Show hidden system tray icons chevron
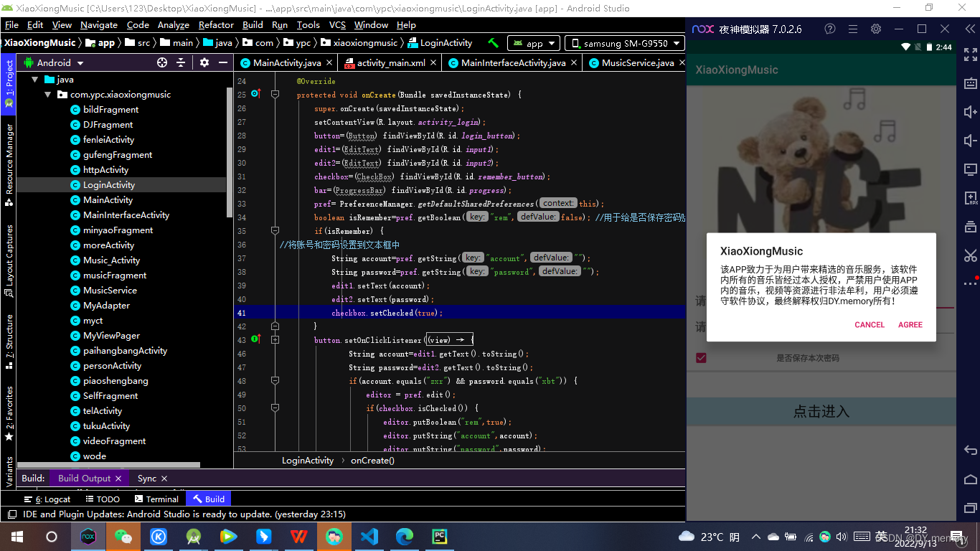This screenshot has width=980, height=551. tap(755, 536)
